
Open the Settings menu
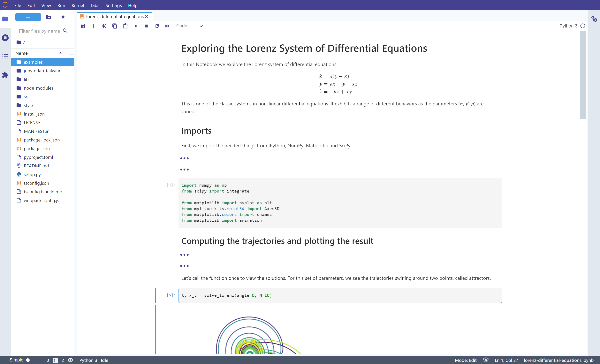[113, 5]
